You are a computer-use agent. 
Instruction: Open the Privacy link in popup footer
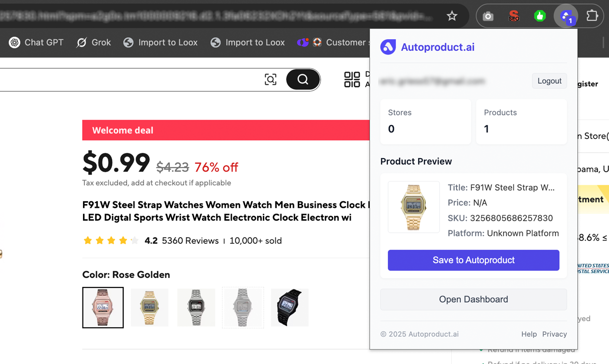tap(554, 334)
